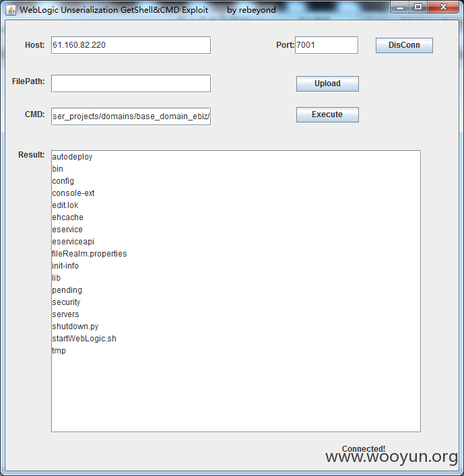Click the 'Host:' label
This screenshot has height=476, width=464.
34,45
